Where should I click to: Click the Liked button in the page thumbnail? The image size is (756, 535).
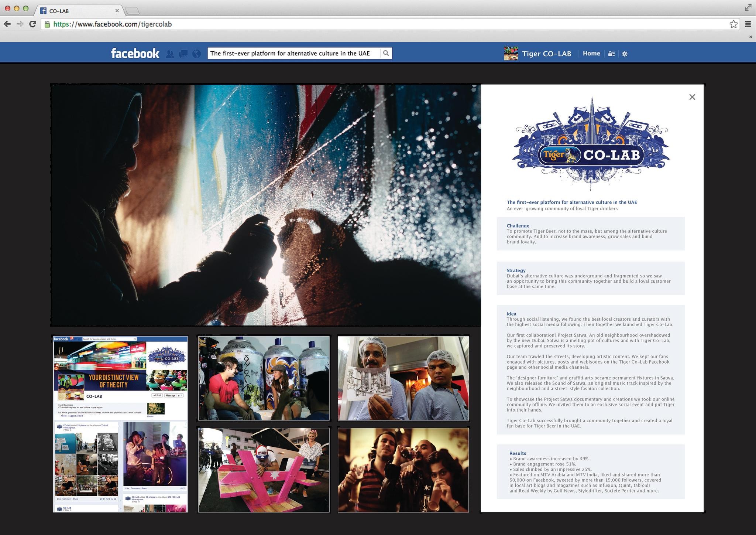click(157, 395)
